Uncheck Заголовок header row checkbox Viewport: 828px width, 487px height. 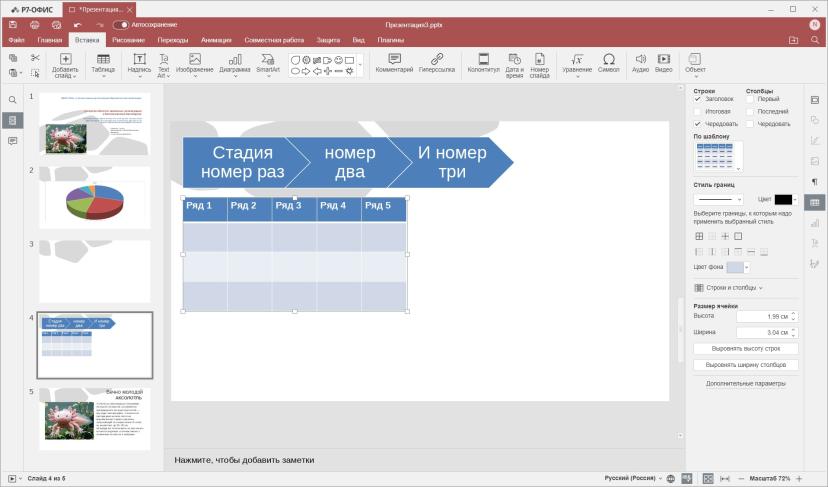[698, 99]
